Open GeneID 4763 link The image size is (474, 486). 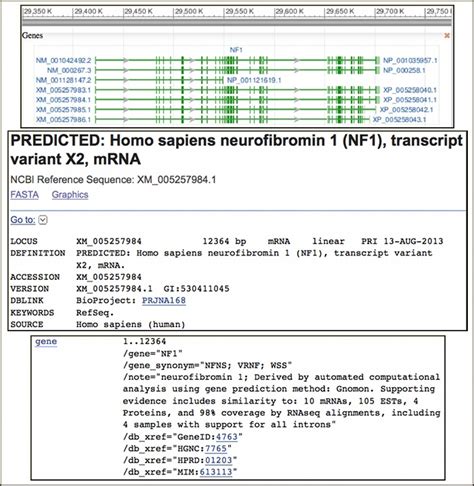coord(227,437)
